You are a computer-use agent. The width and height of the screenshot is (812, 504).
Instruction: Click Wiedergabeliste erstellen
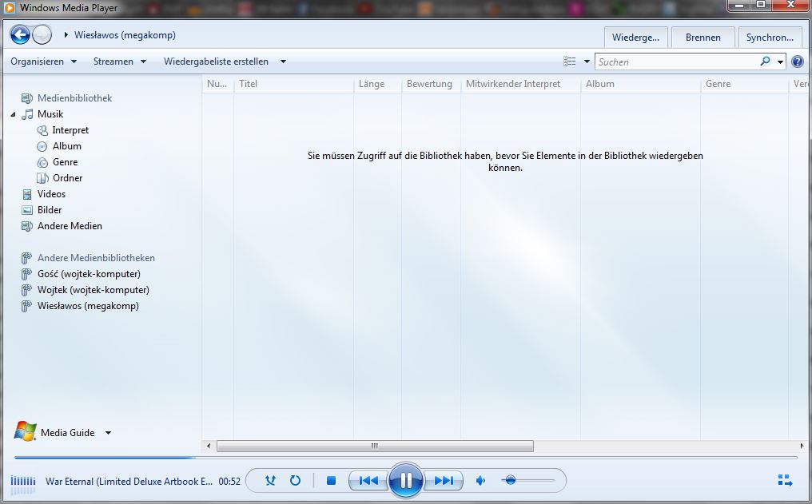[216, 62]
